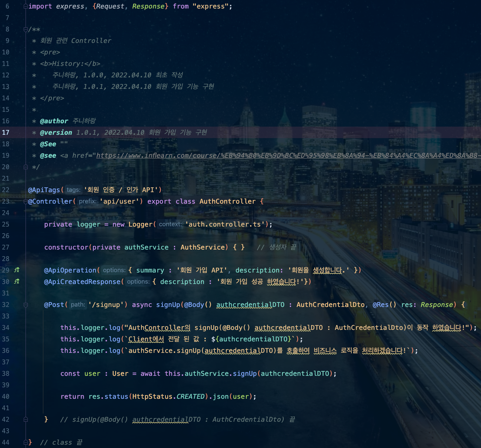The height and width of the screenshot is (448, 481).
Task: Click the "express" module string on line 6
Action: point(210,6)
